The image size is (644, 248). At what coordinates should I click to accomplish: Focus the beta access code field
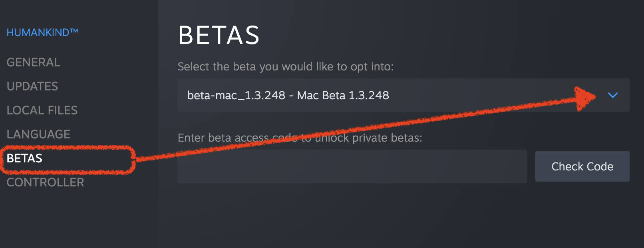[x=352, y=166]
